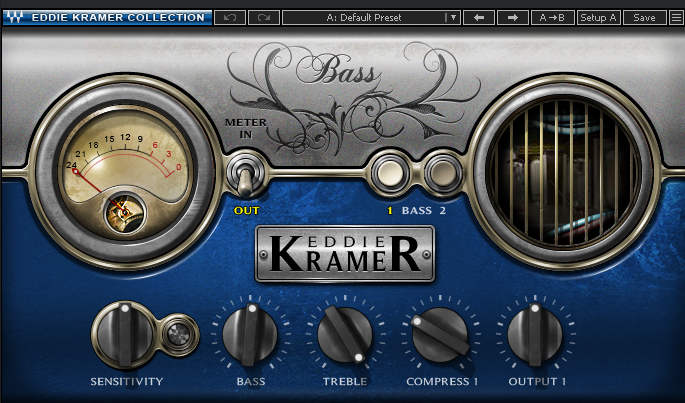Viewport: 685px width, 403px height.
Task: Click the sensitivity indicator LED
Action: coord(179,335)
